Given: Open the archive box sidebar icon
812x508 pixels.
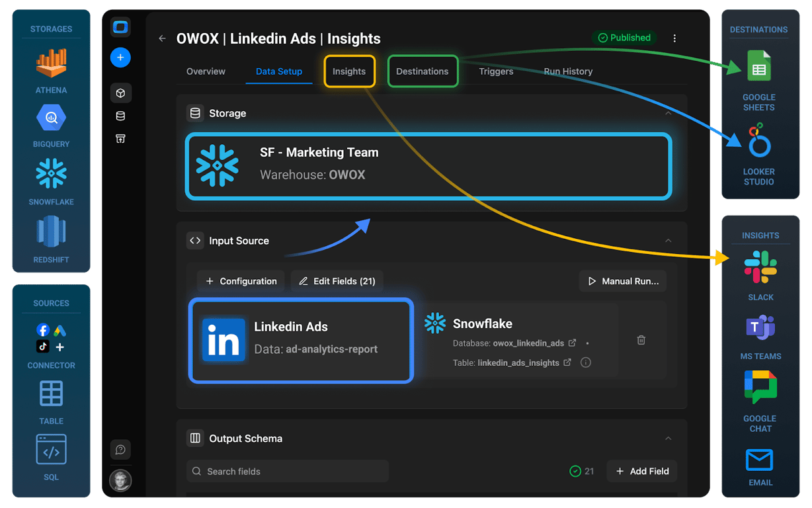Looking at the screenshot, I should click(120, 138).
